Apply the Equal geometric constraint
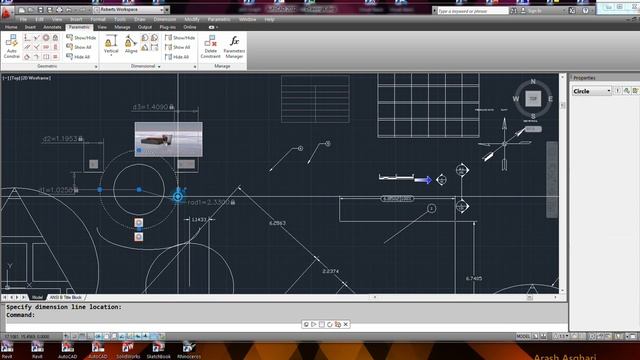640x360 pixels. click(55, 56)
